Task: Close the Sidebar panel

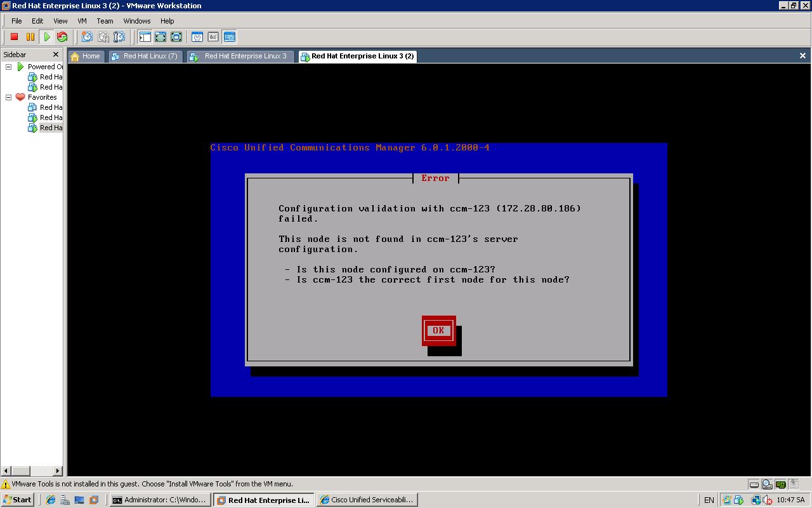Action: [x=55, y=55]
